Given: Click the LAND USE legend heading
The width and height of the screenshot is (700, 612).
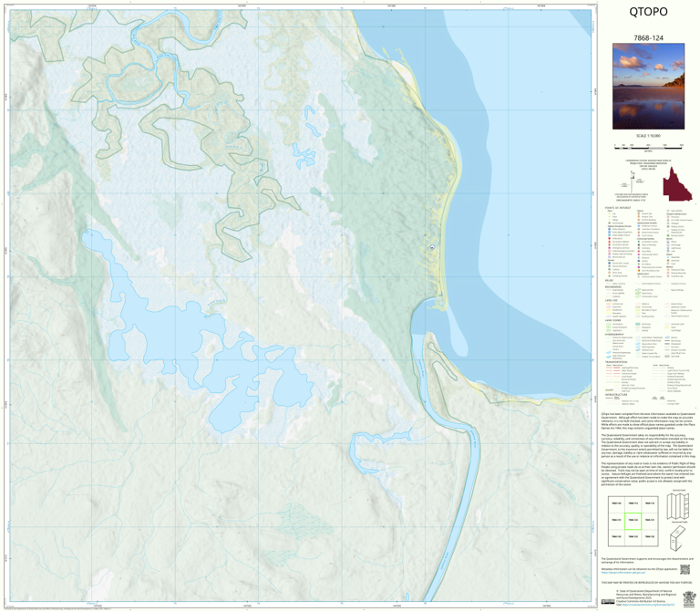Looking at the screenshot, I should click(x=612, y=301).
